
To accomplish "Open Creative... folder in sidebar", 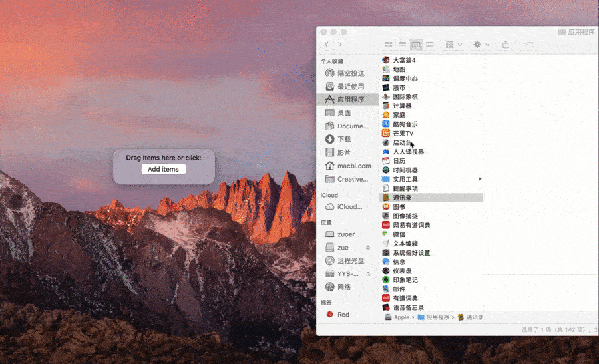I will click(347, 179).
